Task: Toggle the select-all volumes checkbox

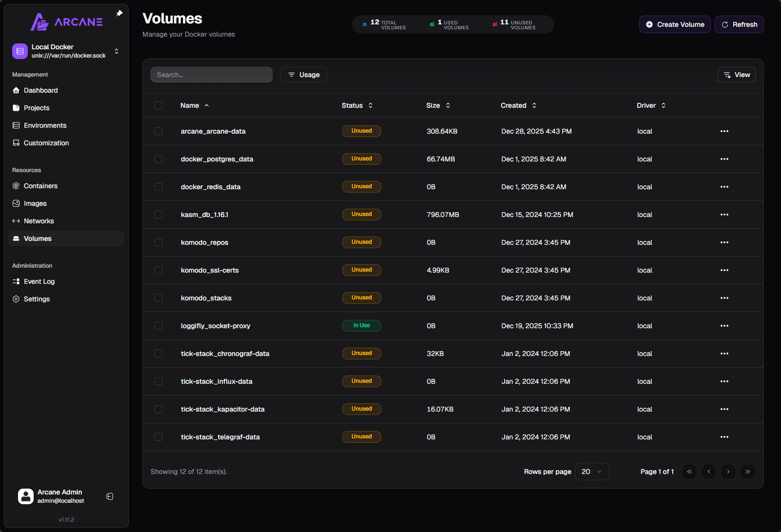Action: click(x=158, y=105)
